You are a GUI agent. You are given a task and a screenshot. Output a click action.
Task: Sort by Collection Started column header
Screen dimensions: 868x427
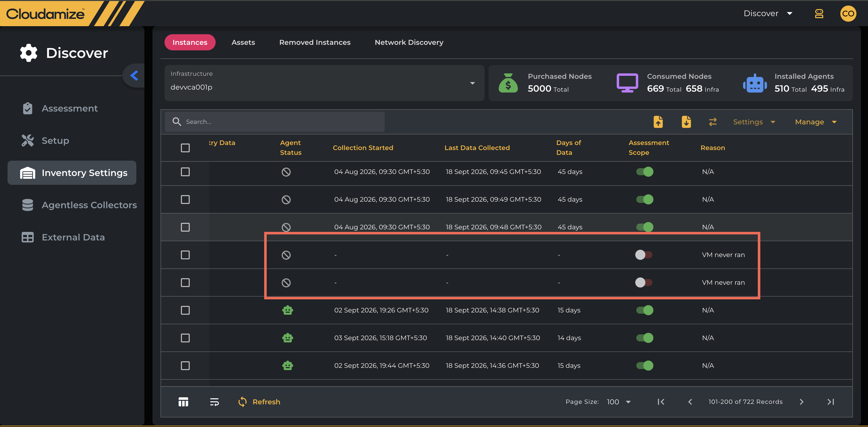(x=363, y=148)
